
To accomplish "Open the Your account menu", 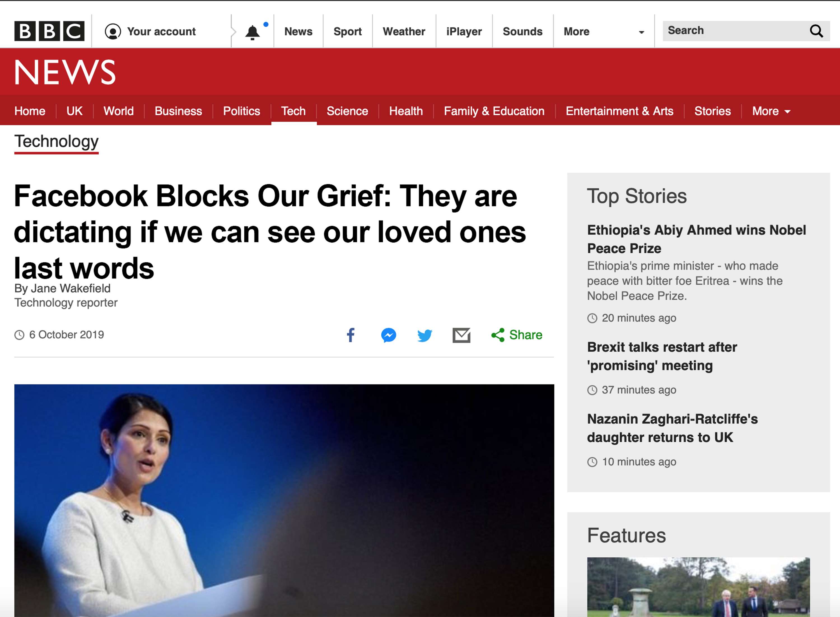I will tap(161, 31).
